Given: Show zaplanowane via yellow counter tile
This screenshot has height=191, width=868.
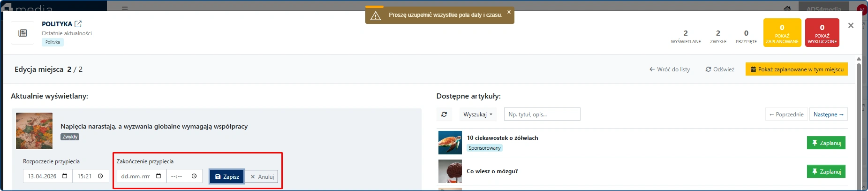Looking at the screenshot, I should coord(782,32).
